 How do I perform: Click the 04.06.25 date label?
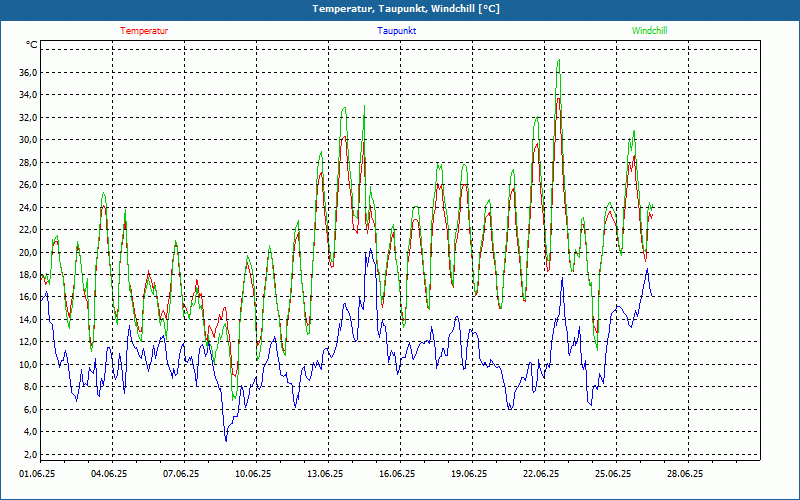pyautogui.click(x=109, y=474)
